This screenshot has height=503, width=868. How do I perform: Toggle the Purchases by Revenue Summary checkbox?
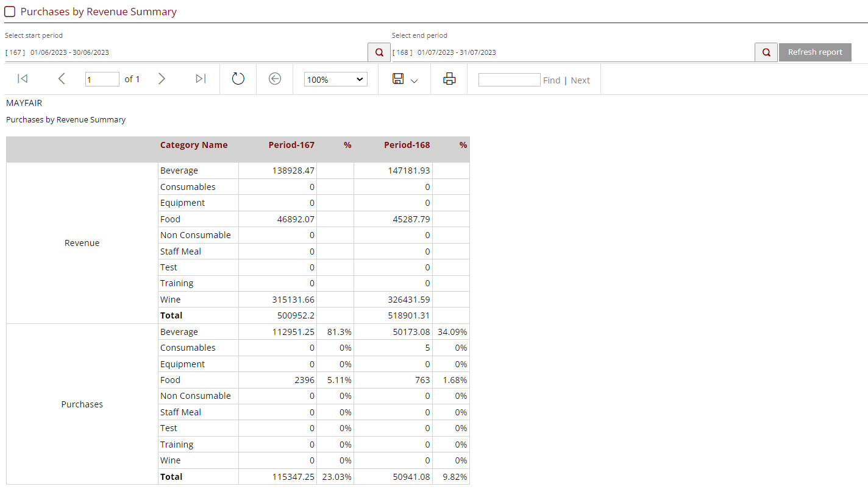tap(10, 12)
